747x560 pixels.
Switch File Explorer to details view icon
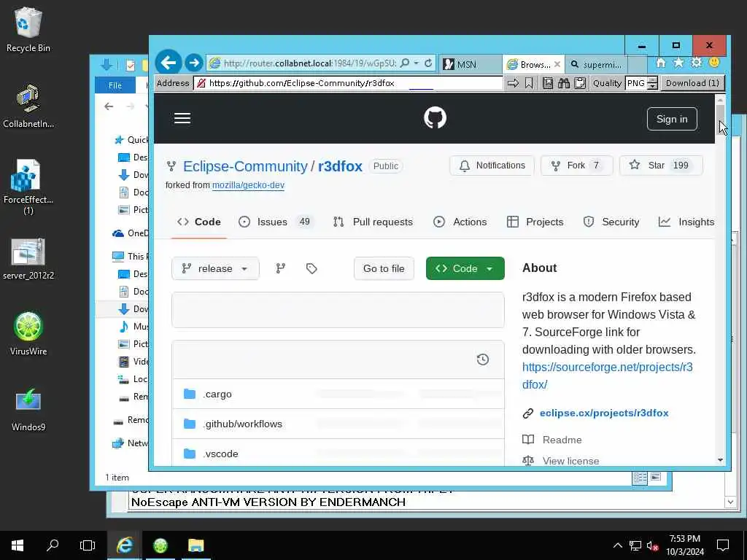pyautogui.click(x=640, y=478)
